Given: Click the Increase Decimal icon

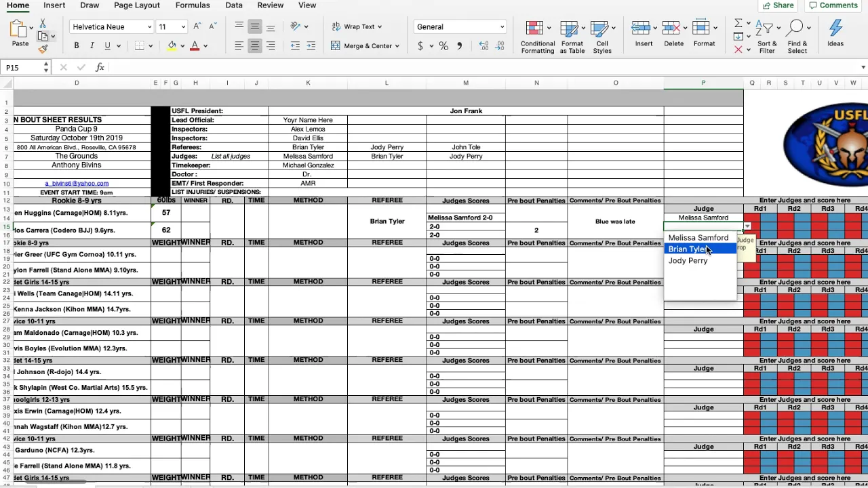Looking at the screenshot, I should click(484, 45).
